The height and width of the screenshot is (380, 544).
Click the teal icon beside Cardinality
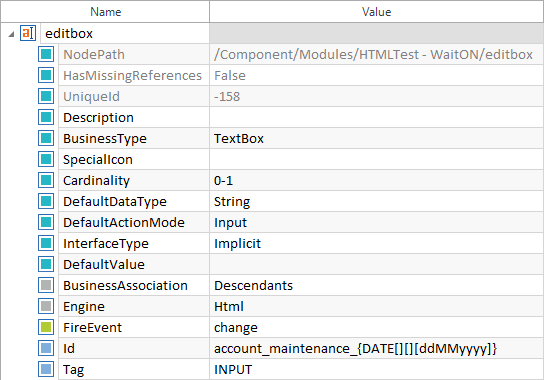46,180
